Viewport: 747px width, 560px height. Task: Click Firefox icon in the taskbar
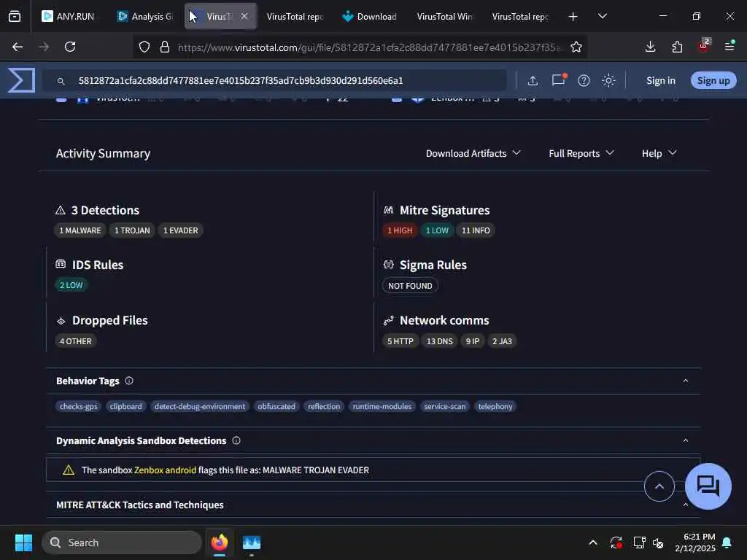[x=220, y=542]
